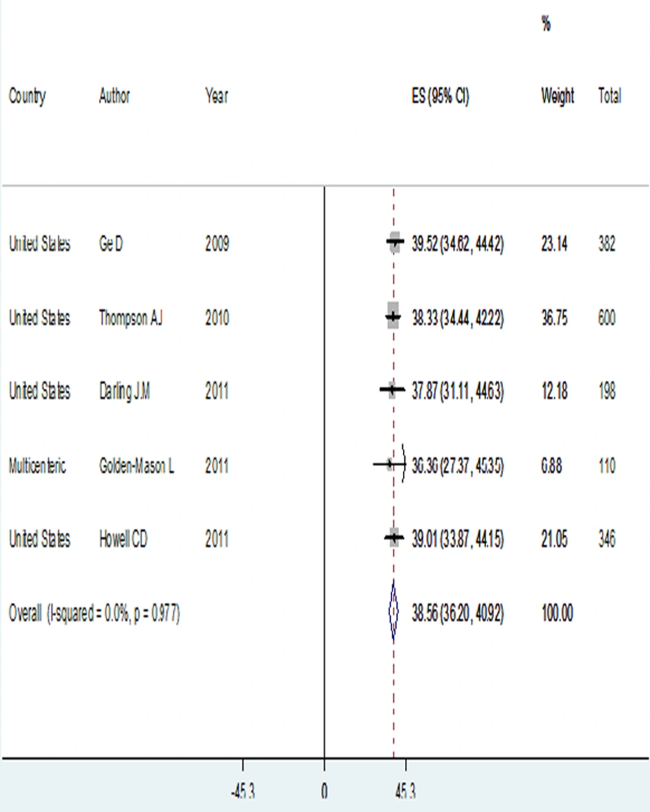This screenshot has width=650, height=812.
Task: Click the Weight column header
Action: (x=558, y=97)
